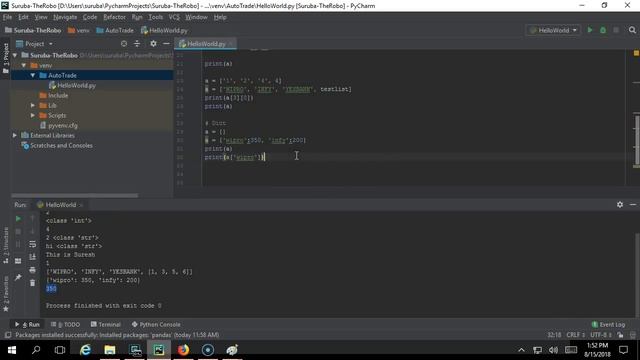This screenshot has width=640, height=360.
Task: Open Search Everywhere magnifier icon
Action: pyautogui.click(x=632, y=30)
